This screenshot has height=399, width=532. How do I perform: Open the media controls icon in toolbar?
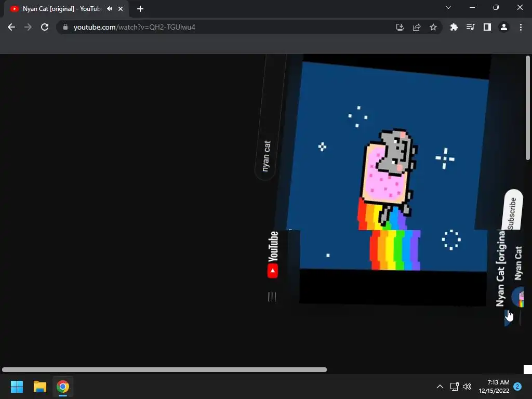(471, 27)
